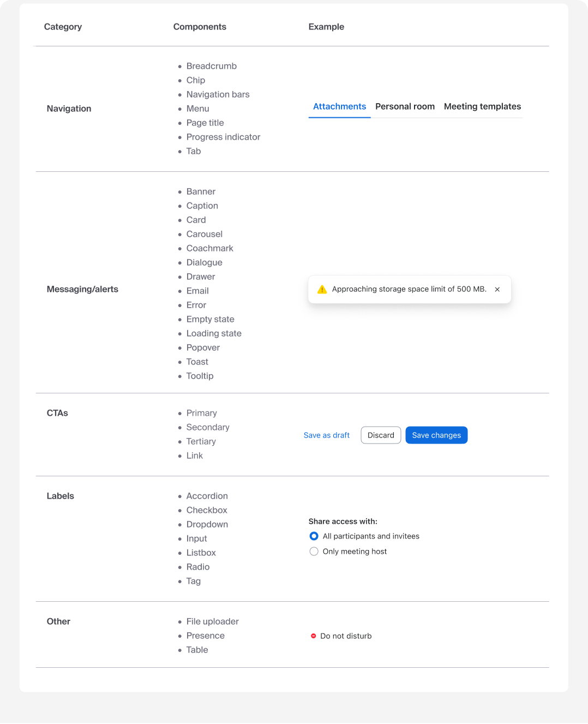Screen dimensions: 588x724
Task: Click the Example column header
Action: click(x=326, y=27)
